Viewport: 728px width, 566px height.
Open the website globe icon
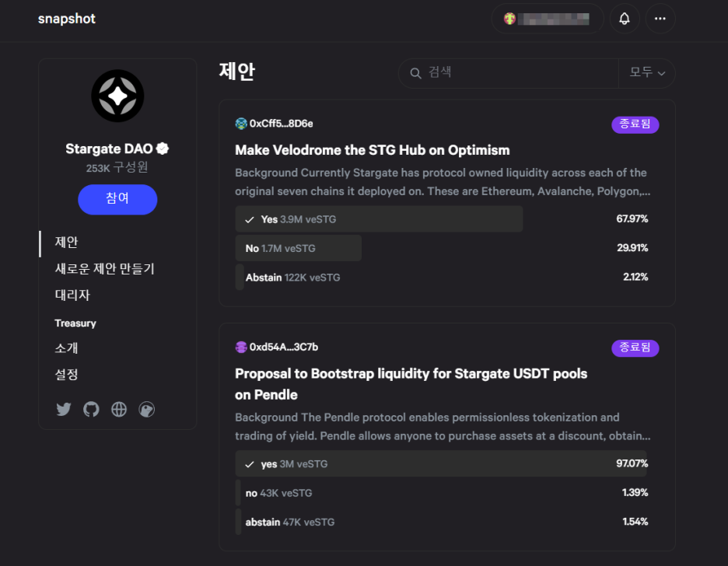(x=119, y=409)
